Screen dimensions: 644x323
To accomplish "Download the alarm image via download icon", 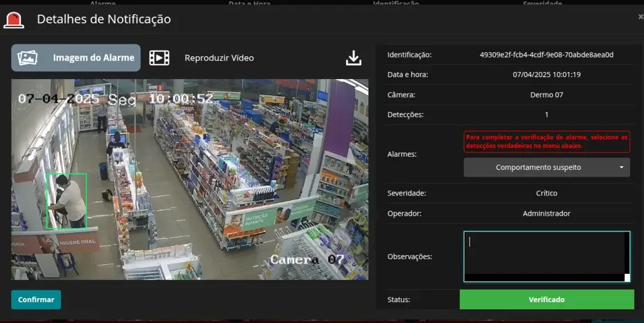I will click(x=354, y=58).
